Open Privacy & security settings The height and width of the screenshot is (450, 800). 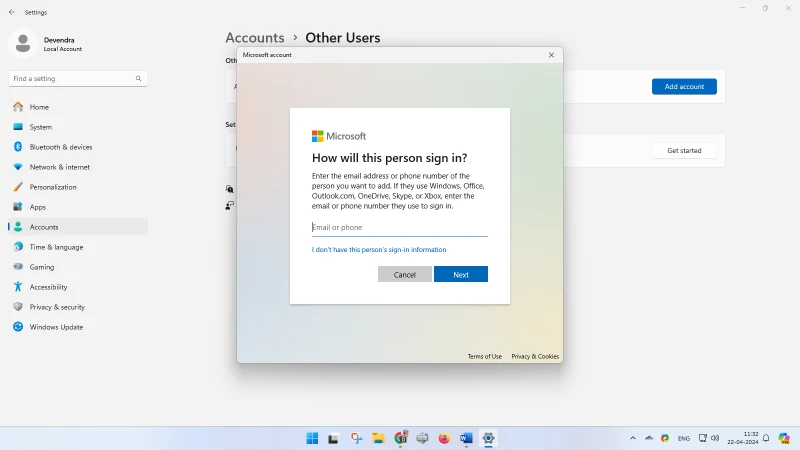[x=78, y=307]
